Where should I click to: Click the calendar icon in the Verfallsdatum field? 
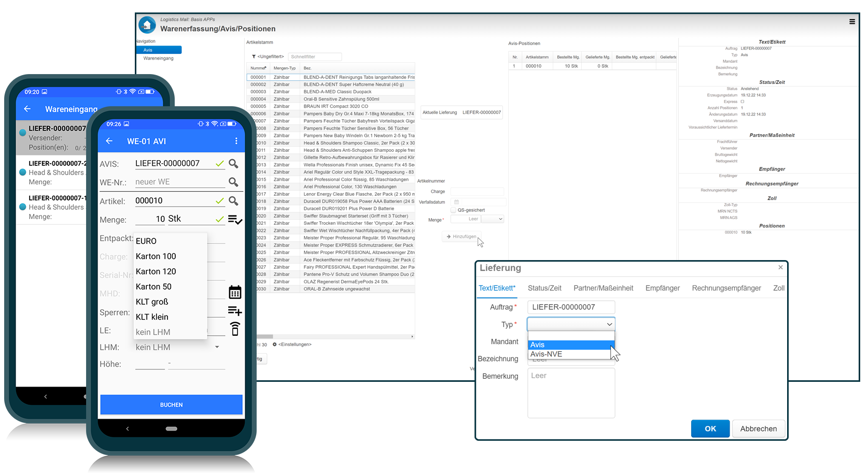pos(456,202)
